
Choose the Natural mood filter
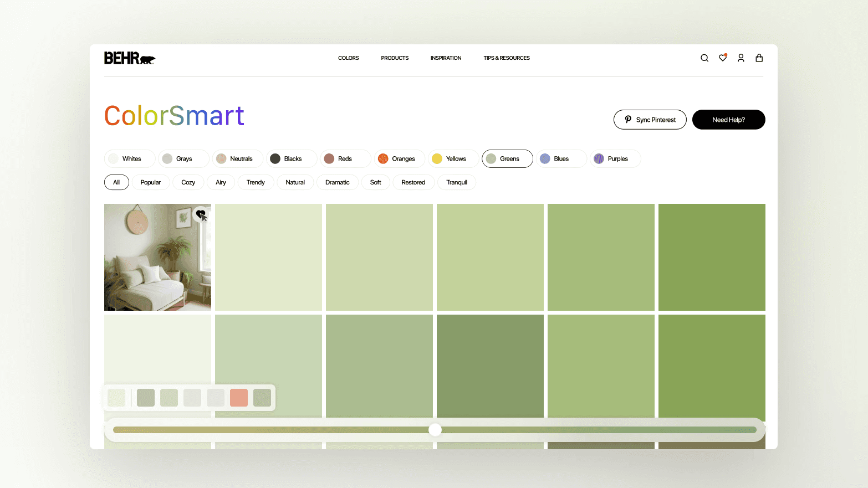(295, 182)
